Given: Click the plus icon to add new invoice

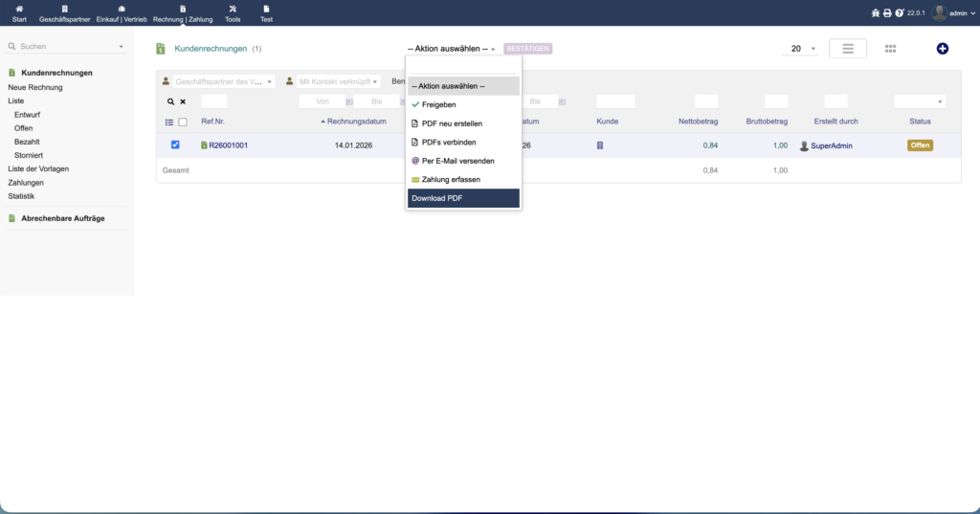Looking at the screenshot, I should point(942,49).
